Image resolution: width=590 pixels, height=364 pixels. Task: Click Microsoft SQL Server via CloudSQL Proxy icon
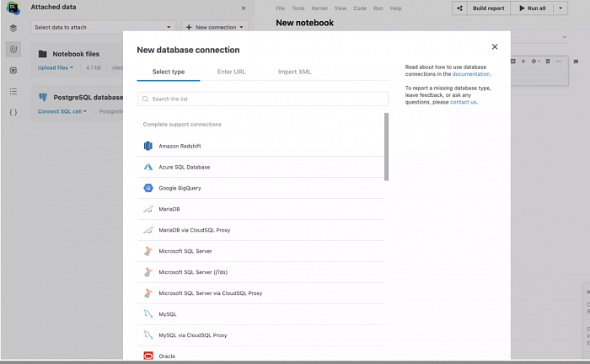[x=148, y=293]
